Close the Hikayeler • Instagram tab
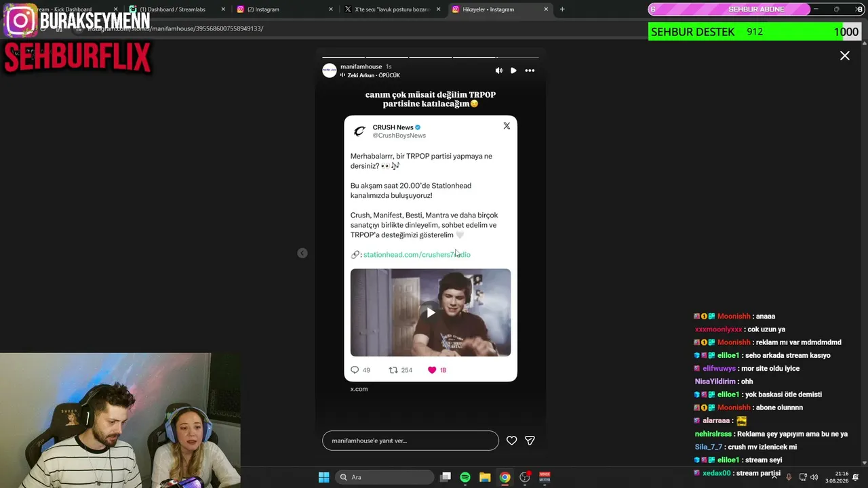 pyautogui.click(x=546, y=9)
